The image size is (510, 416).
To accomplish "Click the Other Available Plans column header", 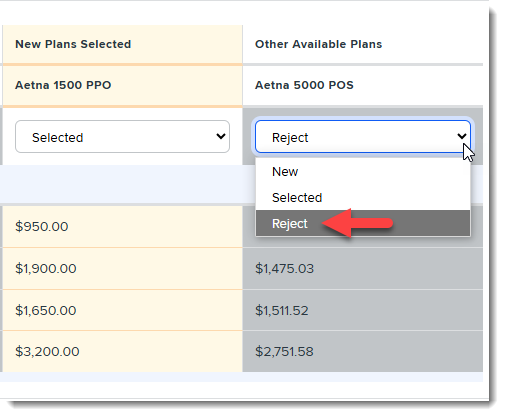I will pos(318,44).
